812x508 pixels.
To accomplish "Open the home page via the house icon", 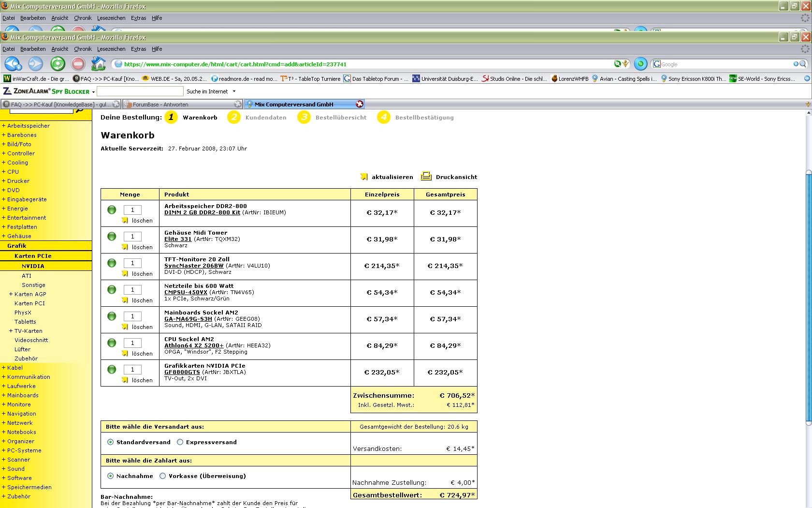I will click(98, 63).
